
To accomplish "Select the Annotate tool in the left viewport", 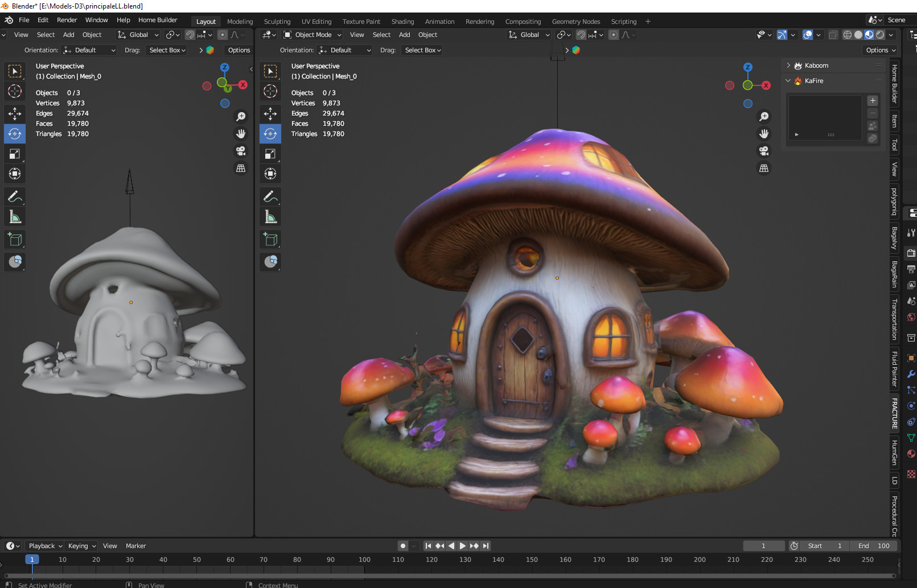I will click(x=15, y=197).
